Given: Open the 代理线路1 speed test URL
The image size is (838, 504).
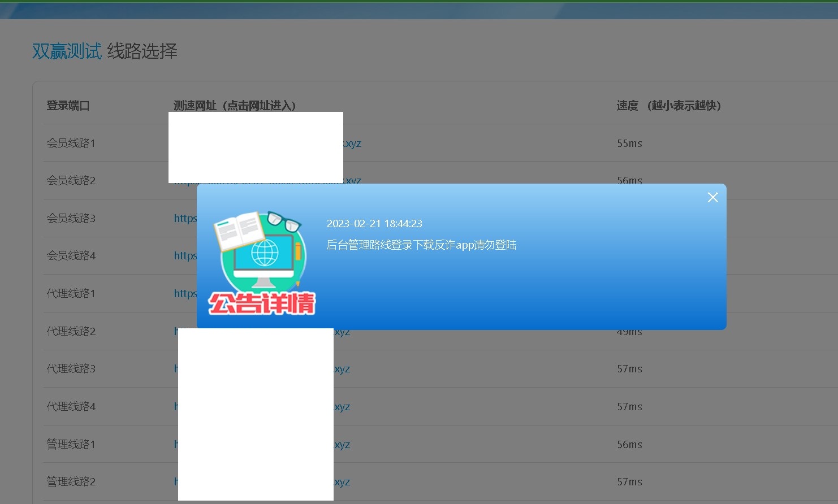Looking at the screenshot, I should coord(187,293).
